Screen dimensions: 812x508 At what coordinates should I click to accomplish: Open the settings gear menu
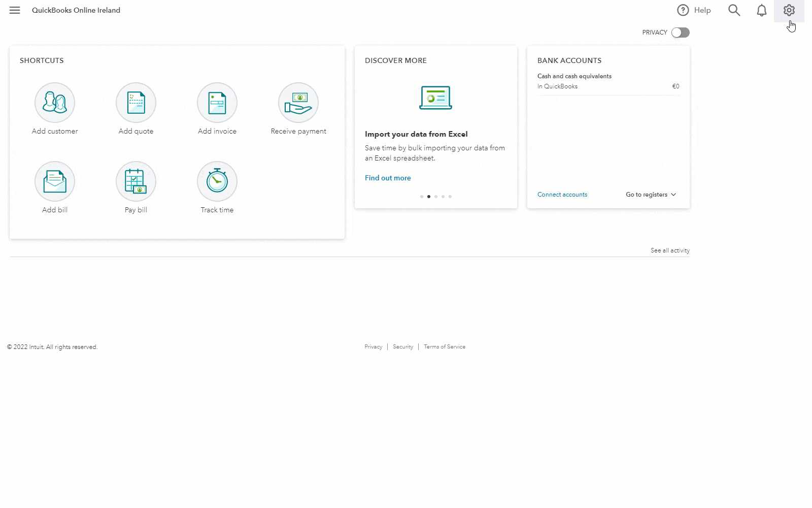tap(789, 10)
